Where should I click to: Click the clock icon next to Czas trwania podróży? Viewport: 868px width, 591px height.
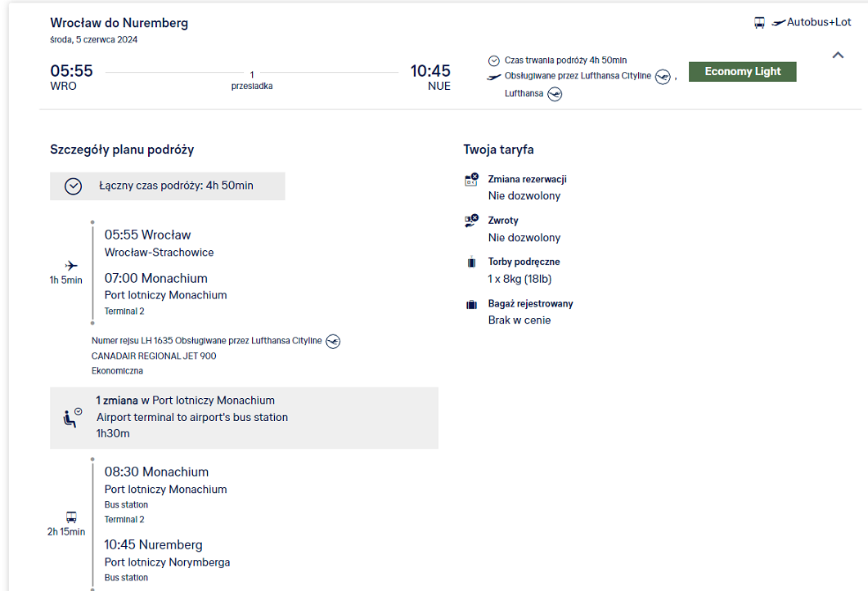(494, 60)
